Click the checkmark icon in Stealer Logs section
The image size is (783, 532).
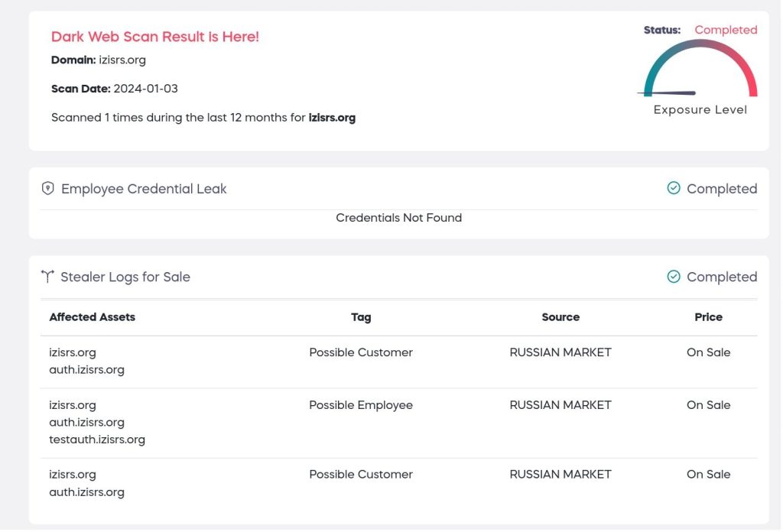[674, 277]
